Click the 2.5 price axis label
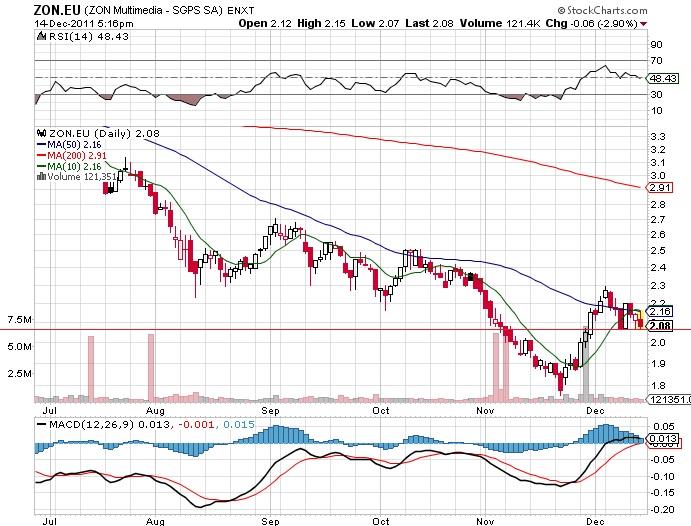This screenshot has height=526, width=691. [658, 251]
